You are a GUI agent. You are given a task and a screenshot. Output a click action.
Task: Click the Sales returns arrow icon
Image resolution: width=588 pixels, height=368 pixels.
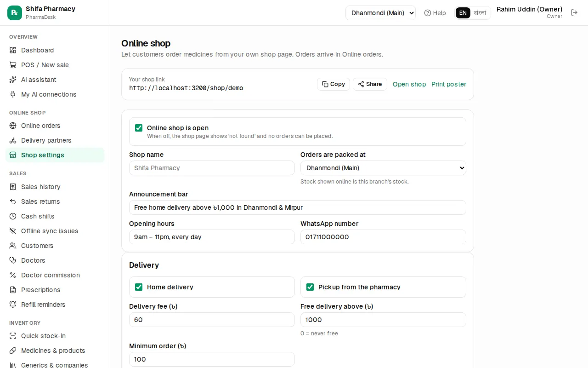(x=13, y=201)
